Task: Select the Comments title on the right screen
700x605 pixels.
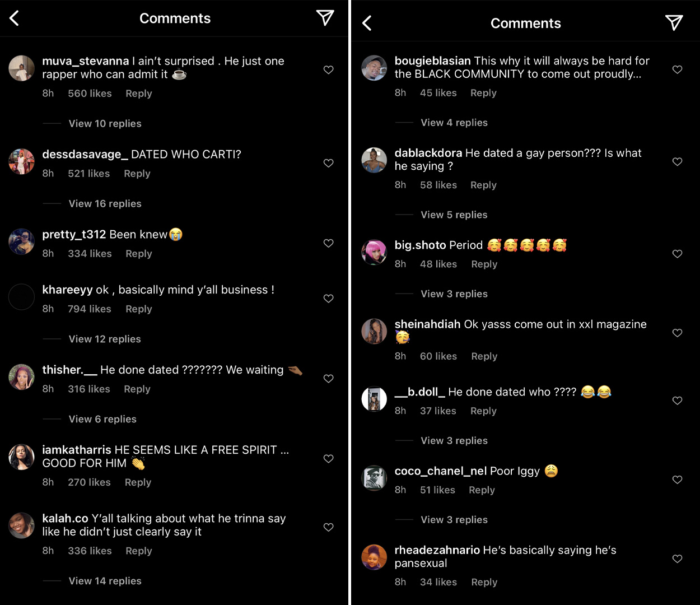Action: click(526, 23)
